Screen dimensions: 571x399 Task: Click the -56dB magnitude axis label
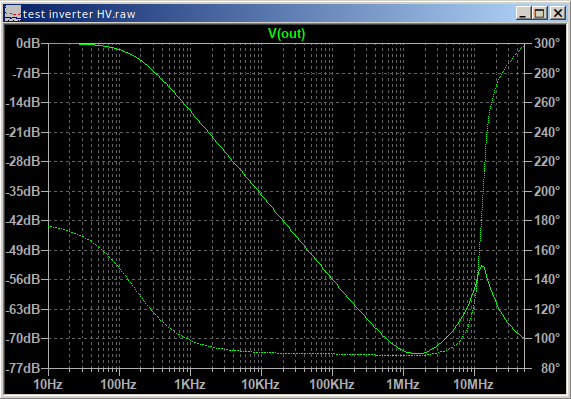pyautogui.click(x=23, y=279)
